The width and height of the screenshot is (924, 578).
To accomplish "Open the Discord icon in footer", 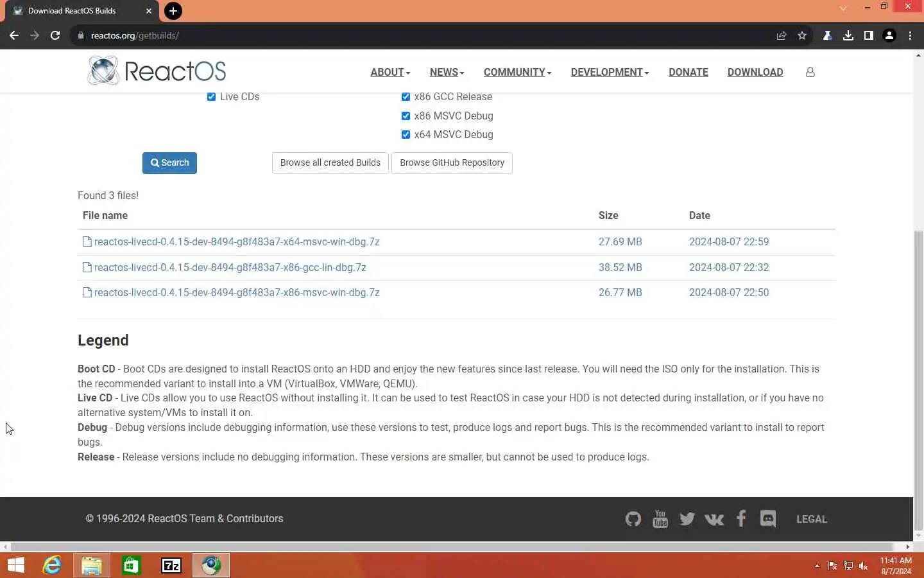I will click(x=768, y=518).
